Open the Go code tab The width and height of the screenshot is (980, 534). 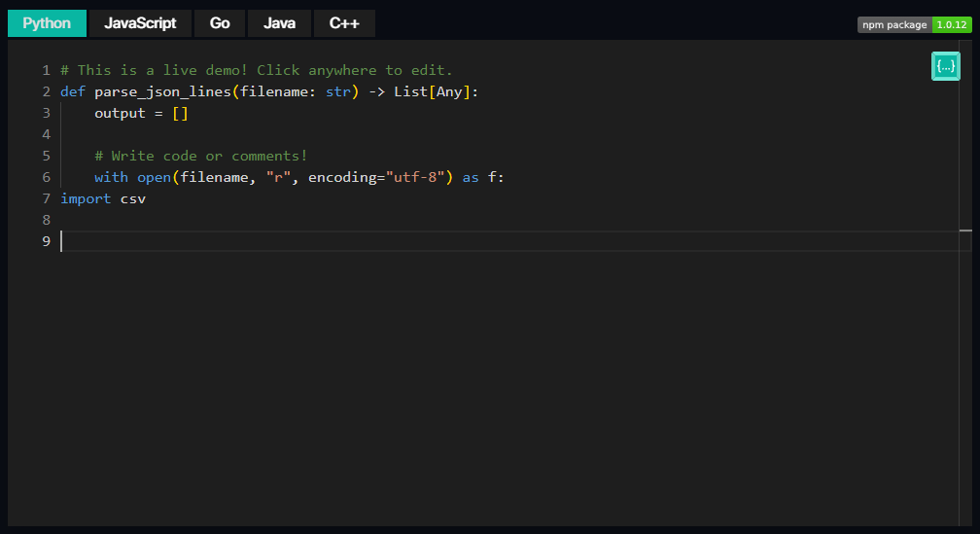[x=220, y=23]
